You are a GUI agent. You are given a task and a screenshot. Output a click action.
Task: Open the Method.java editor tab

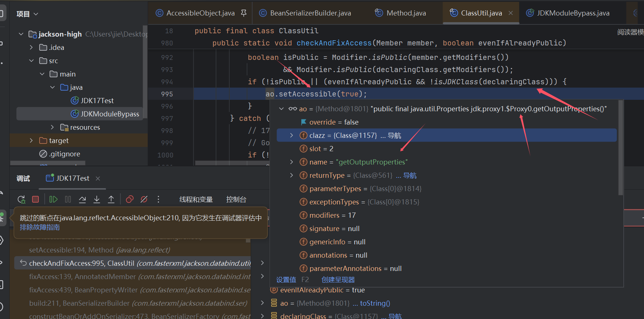(x=406, y=13)
